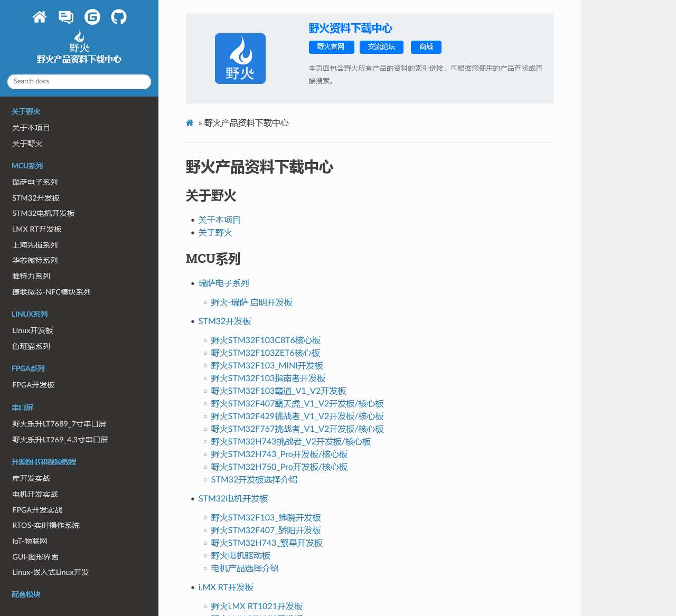Open FPGA开发板 sidebar item

(x=33, y=385)
